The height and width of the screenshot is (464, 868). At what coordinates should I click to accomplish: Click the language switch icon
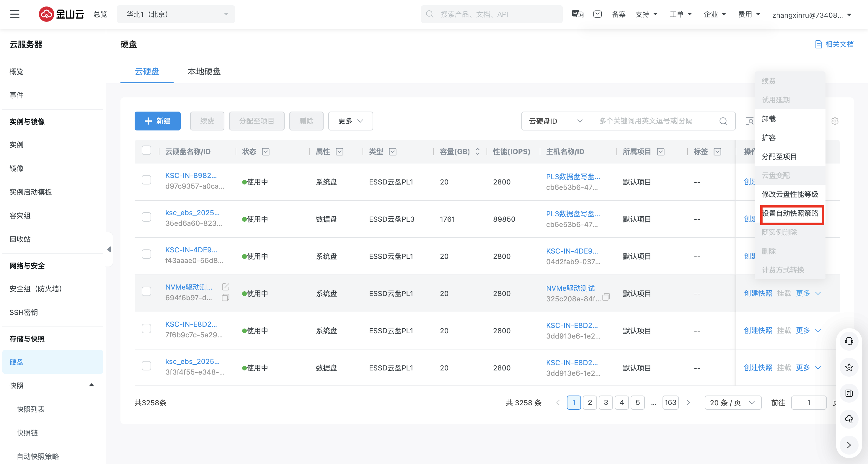coord(577,14)
